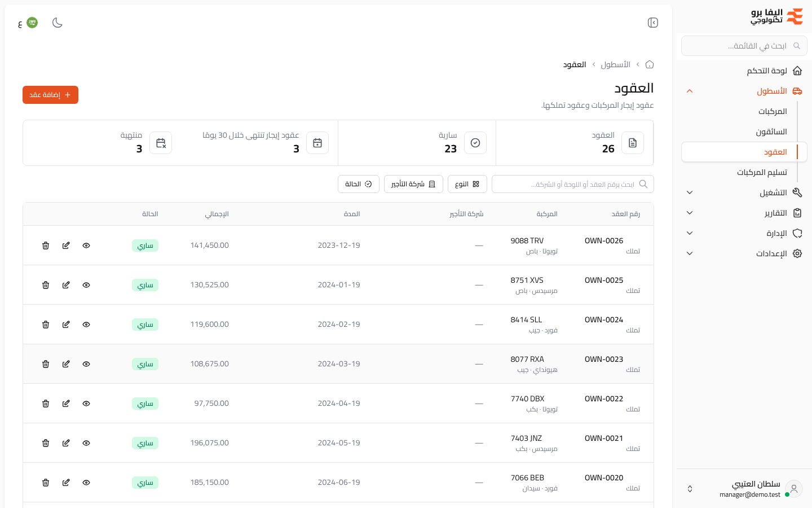
Task: Collapse the الأسطول fleet menu section
Action: pos(744,91)
